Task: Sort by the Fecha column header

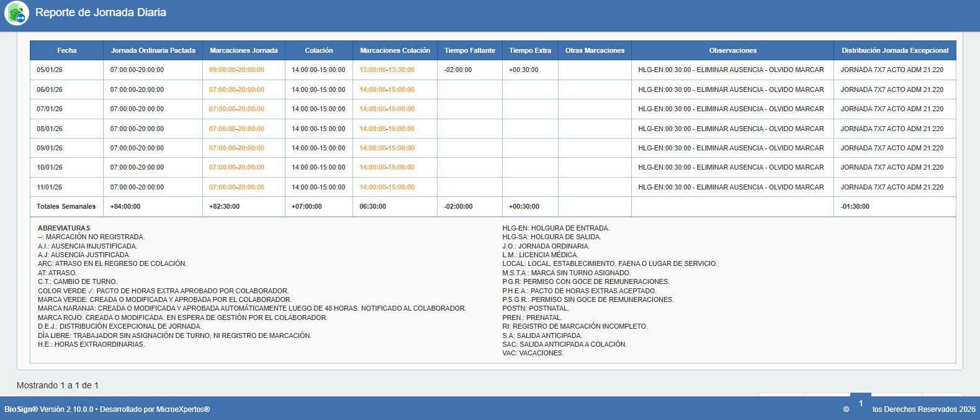Action: coord(67,50)
